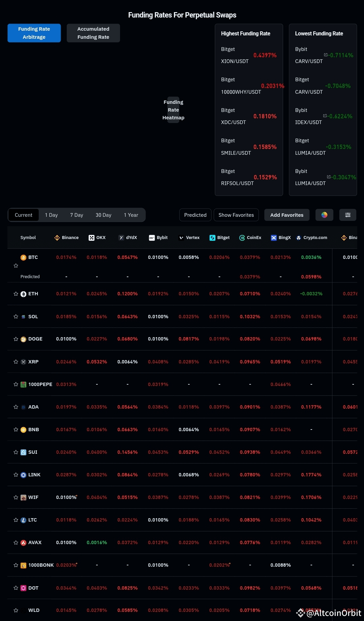Open the Funding Rate Arbitrage tab
The height and width of the screenshot is (621, 364).
(34, 33)
